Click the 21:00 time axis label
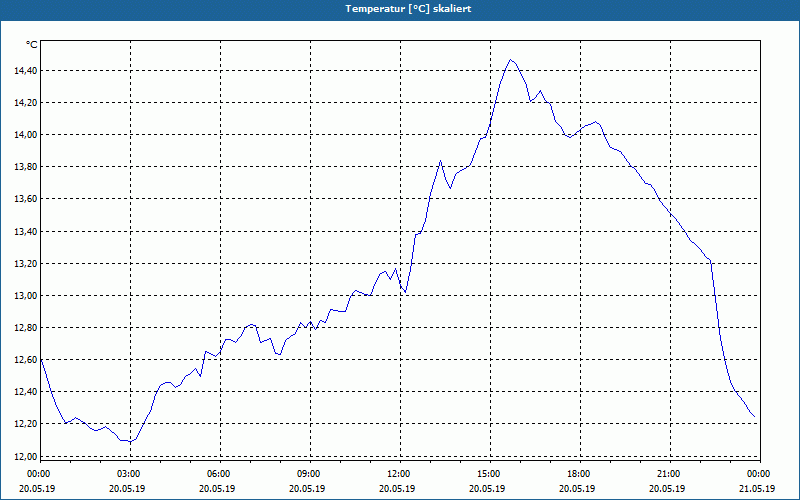The image size is (800, 500). click(x=670, y=474)
